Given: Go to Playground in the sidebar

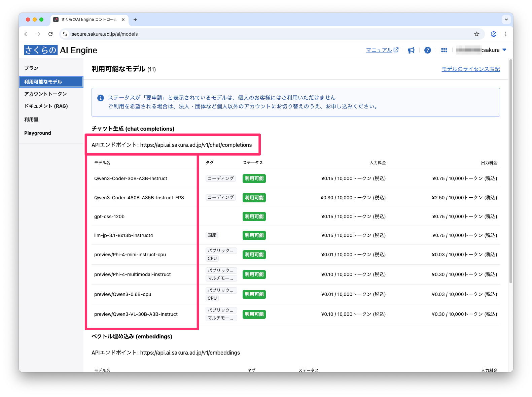Looking at the screenshot, I should pos(38,133).
